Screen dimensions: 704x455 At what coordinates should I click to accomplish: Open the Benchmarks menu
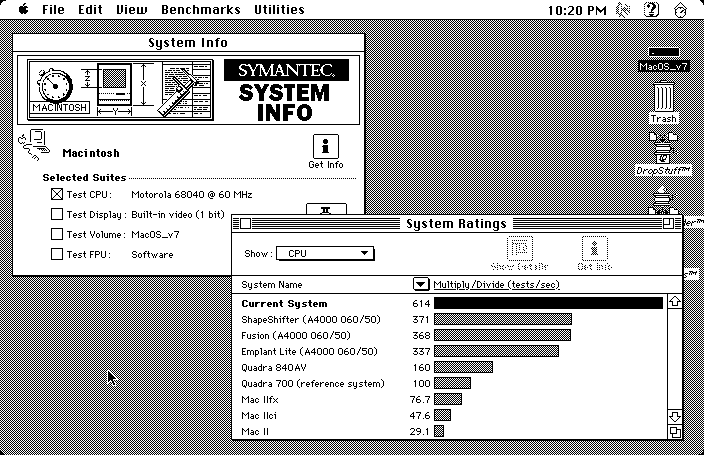click(201, 9)
